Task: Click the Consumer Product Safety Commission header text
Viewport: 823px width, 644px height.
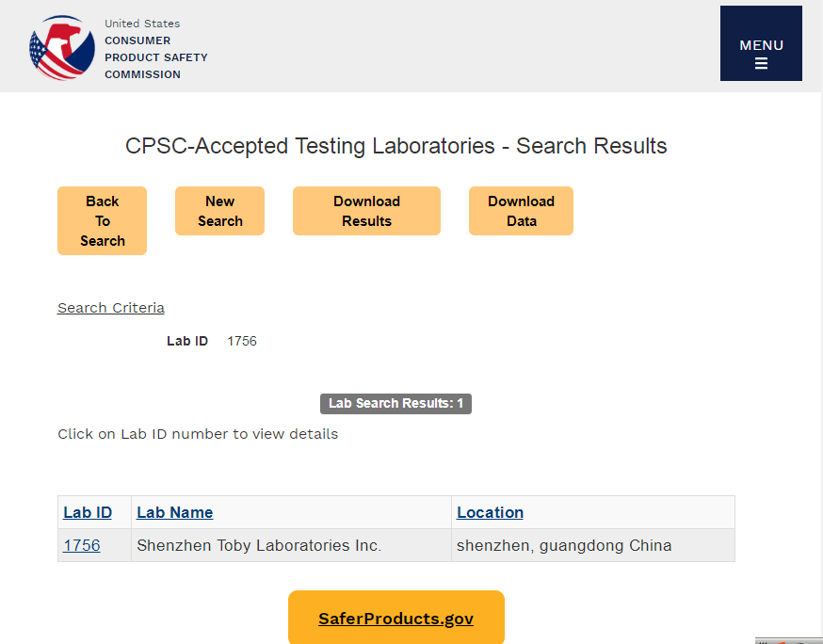Action: coord(155,57)
